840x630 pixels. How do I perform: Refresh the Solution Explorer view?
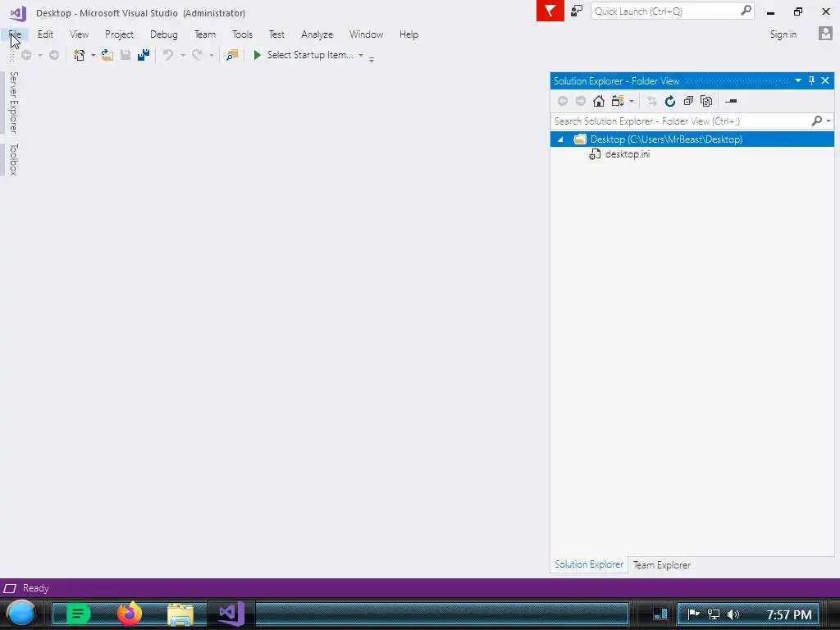click(x=669, y=101)
